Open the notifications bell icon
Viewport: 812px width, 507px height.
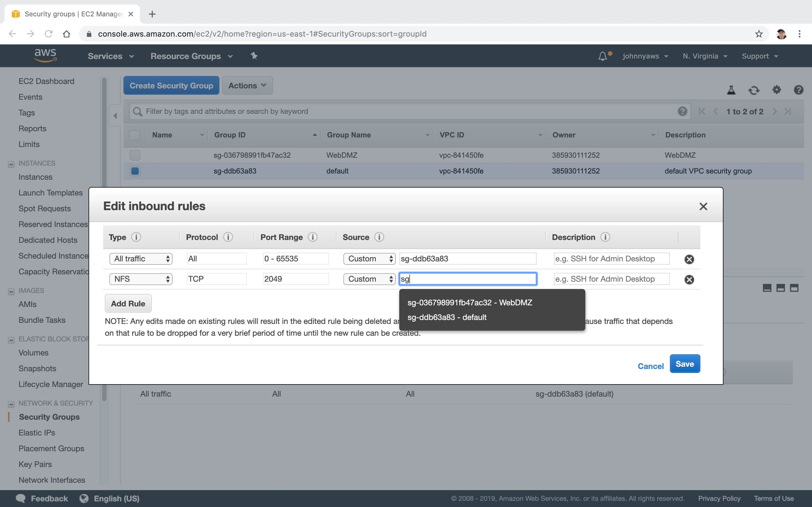[603, 56]
